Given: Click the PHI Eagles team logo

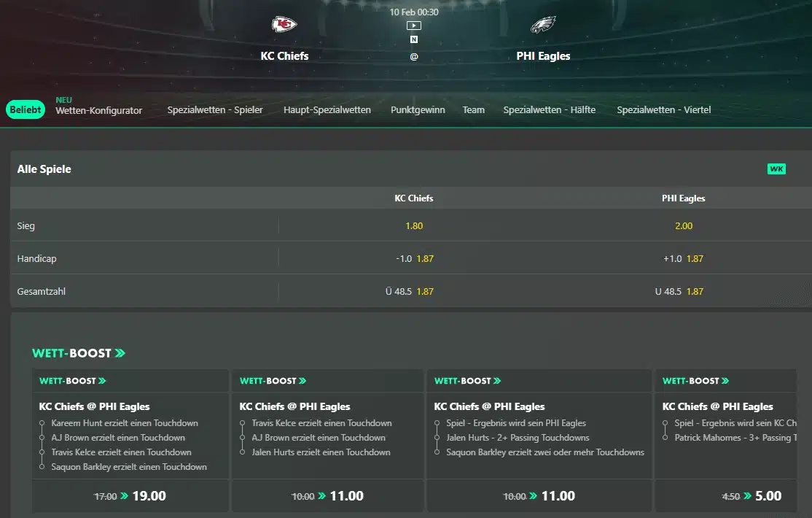Looking at the screenshot, I should (543, 24).
